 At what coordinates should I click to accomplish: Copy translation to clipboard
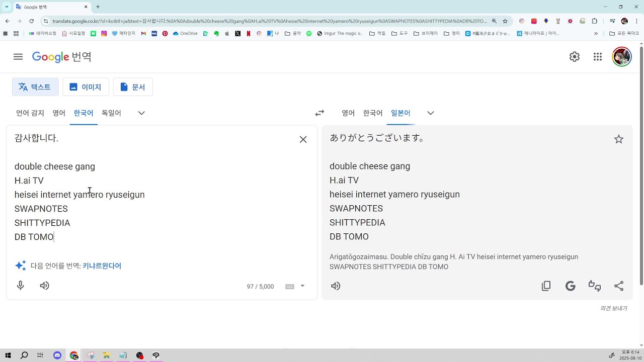coord(546,286)
